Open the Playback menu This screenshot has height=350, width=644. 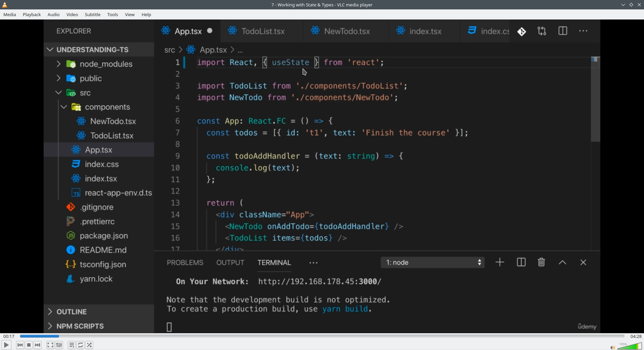pyautogui.click(x=32, y=15)
